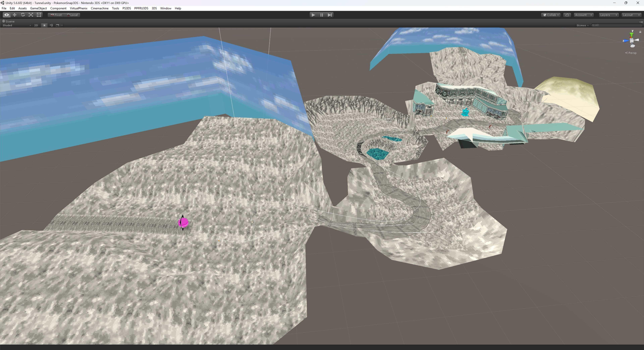The height and width of the screenshot is (350, 644).
Task: Toggle scene effects (skybox, fog) image button
Action: coord(58,25)
